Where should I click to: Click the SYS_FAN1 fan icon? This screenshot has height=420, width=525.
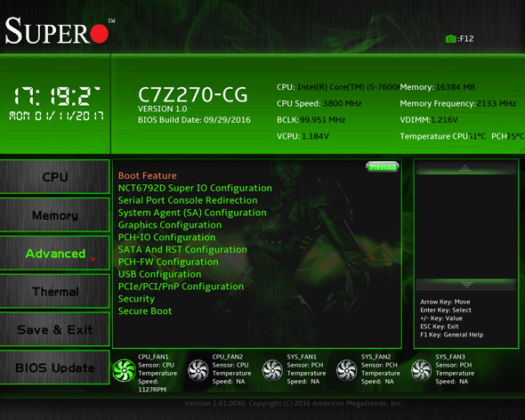[x=272, y=370]
